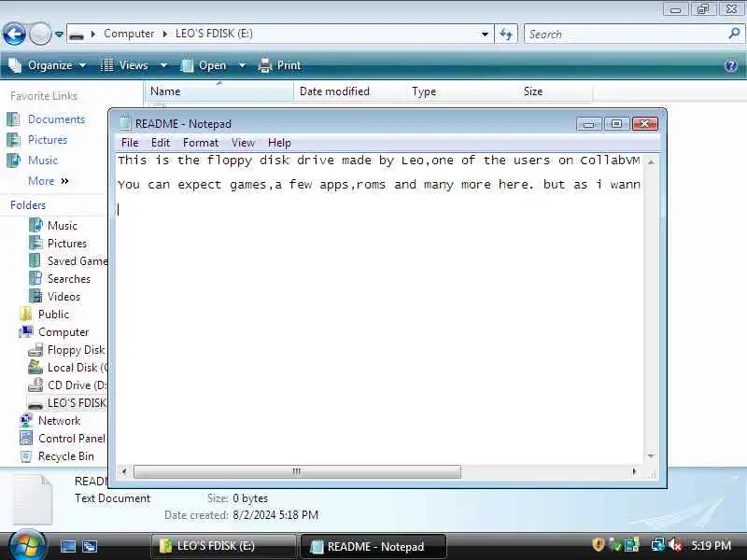Viewport: 747px width, 560px height.
Task: Expand More favorite links
Action: coord(48,181)
